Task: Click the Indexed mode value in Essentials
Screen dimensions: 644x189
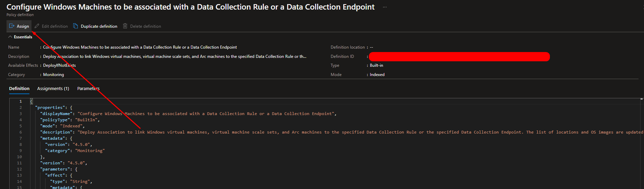Action: pyautogui.click(x=377, y=75)
